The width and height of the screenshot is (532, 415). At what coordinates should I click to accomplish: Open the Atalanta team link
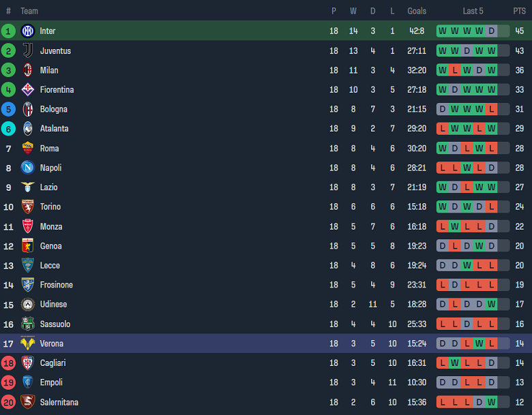(54, 129)
